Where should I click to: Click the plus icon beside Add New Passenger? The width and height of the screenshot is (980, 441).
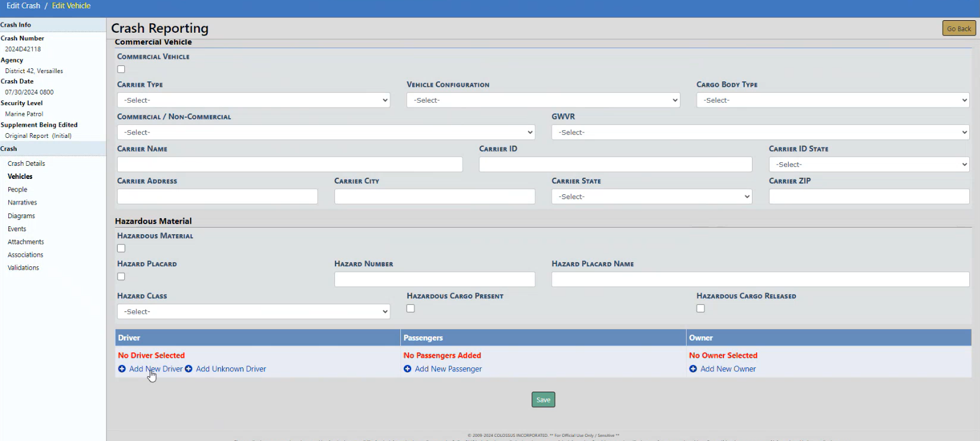click(407, 369)
